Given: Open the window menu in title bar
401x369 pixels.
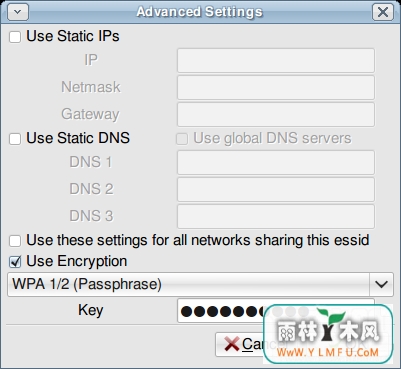Looking at the screenshot, I should coord(18,12).
